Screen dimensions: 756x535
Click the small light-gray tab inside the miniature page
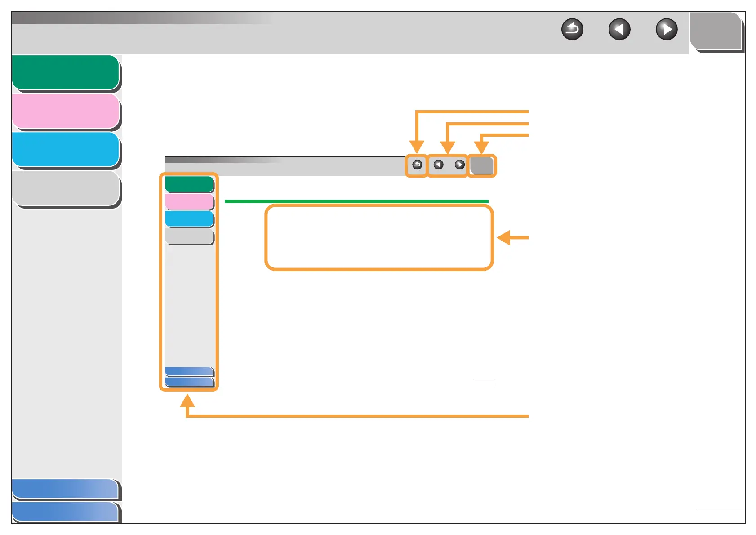[x=189, y=236]
